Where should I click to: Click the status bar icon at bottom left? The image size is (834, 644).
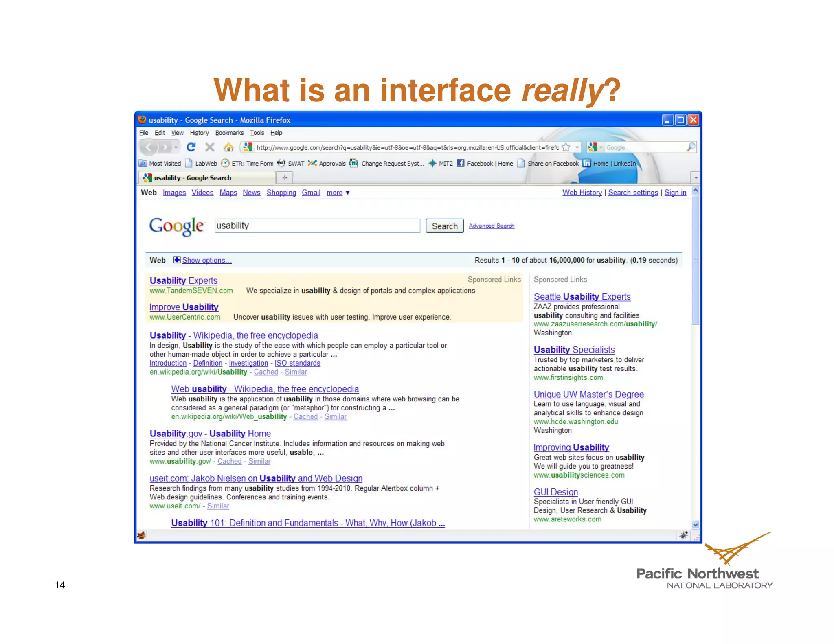pos(141,535)
